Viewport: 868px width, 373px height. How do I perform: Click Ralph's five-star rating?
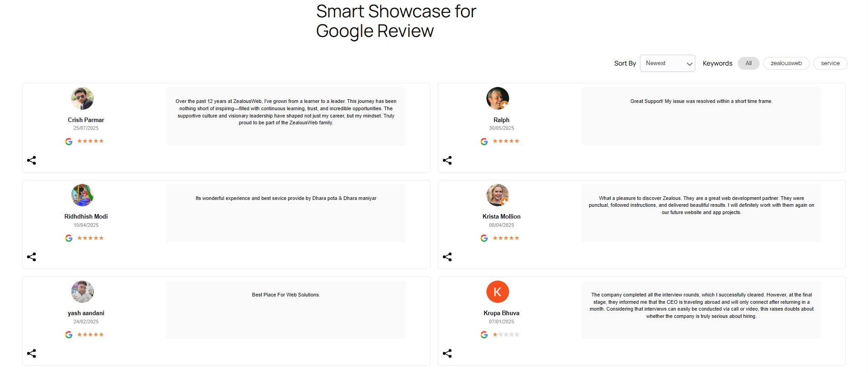click(506, 141)
